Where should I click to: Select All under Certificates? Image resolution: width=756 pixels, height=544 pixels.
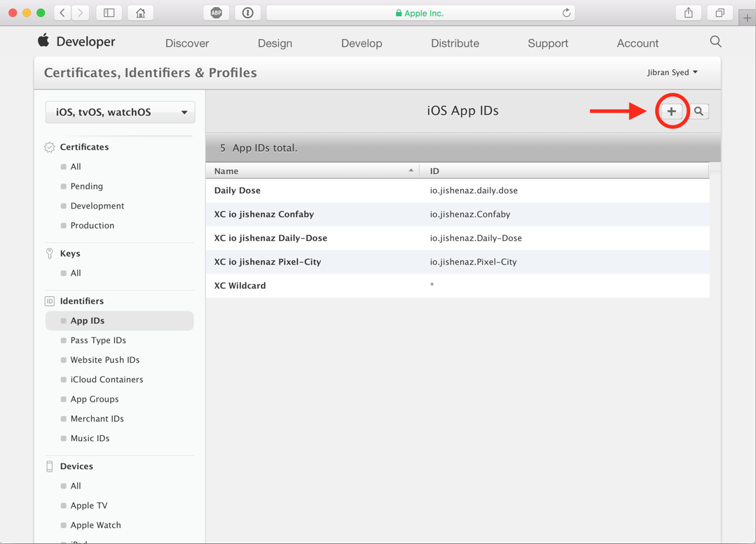coord(76,167)
